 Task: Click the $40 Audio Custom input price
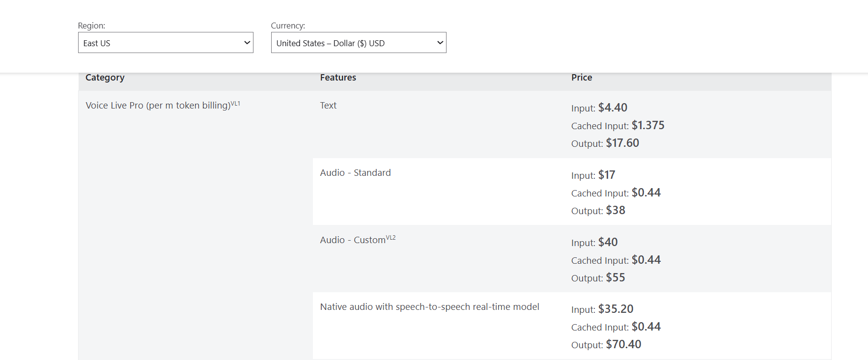coord(608,242)
